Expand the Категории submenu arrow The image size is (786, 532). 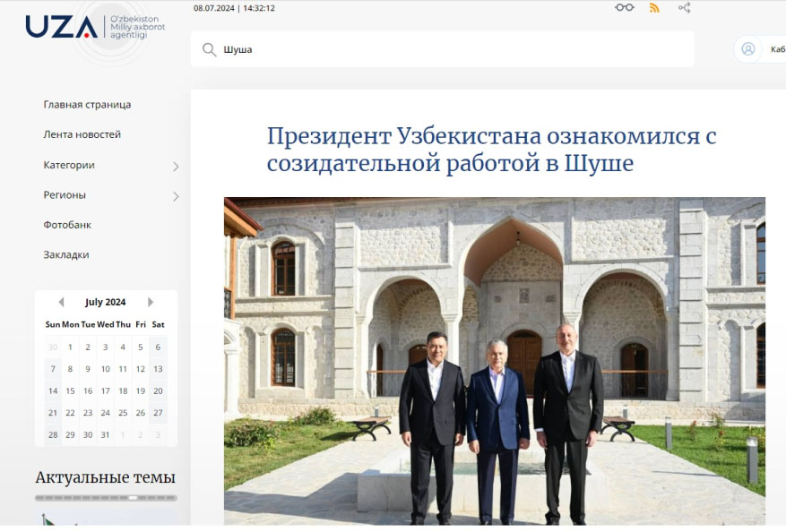coord(176,167)
